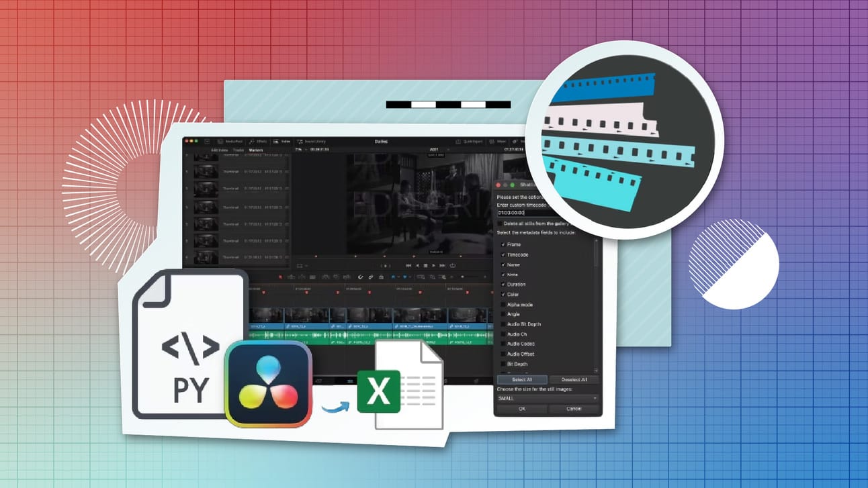Toggle the Linked Selection chain icon
Screen dimensions: 868x488
[371, 277]
